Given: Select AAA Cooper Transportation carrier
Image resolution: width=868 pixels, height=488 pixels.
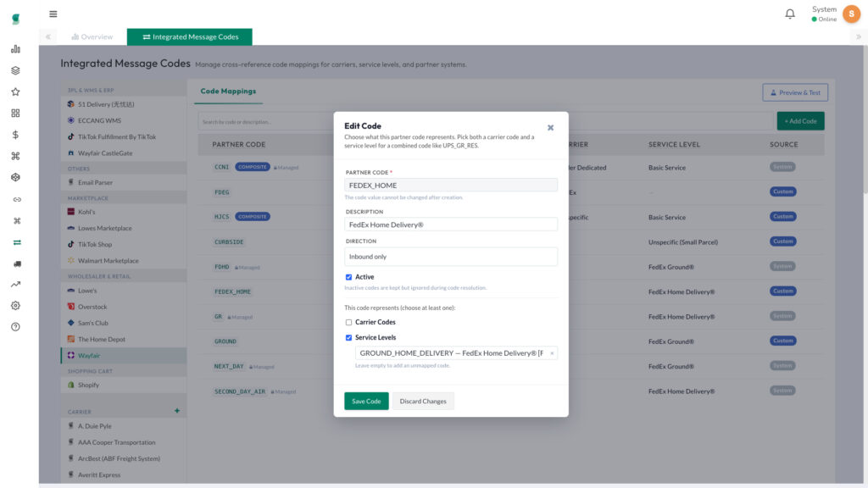Looking at the screenshot, I should click(124, 442).
